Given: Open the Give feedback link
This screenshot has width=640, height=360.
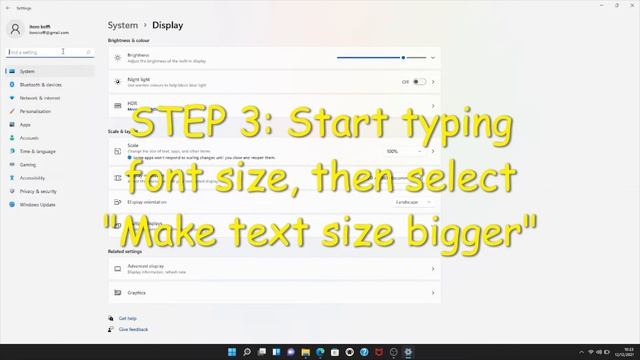Looking at the screenshot, I should click(x=133, y=329).
